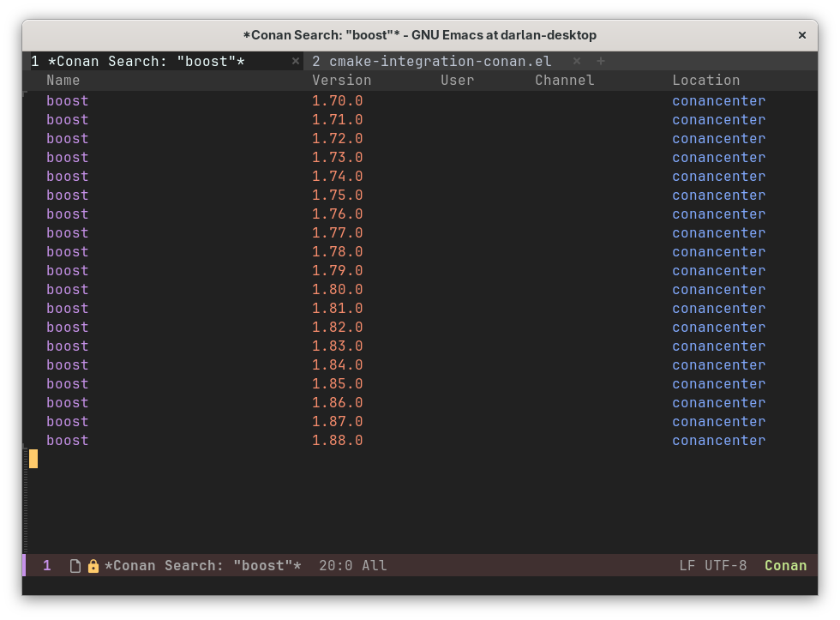Select version 1.72.0 cell
Image resolution: width=840 pixels, height=620 pixels.
click(338, 138)
